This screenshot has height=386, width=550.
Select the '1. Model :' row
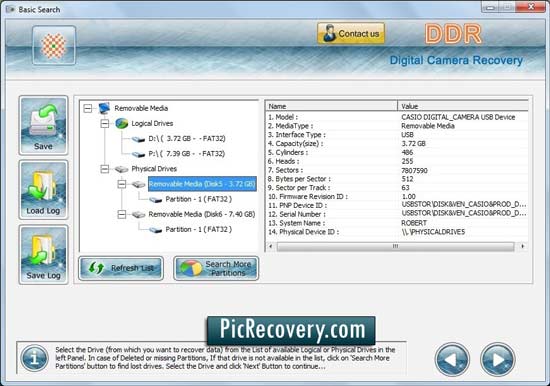click(x=397, y=117)
